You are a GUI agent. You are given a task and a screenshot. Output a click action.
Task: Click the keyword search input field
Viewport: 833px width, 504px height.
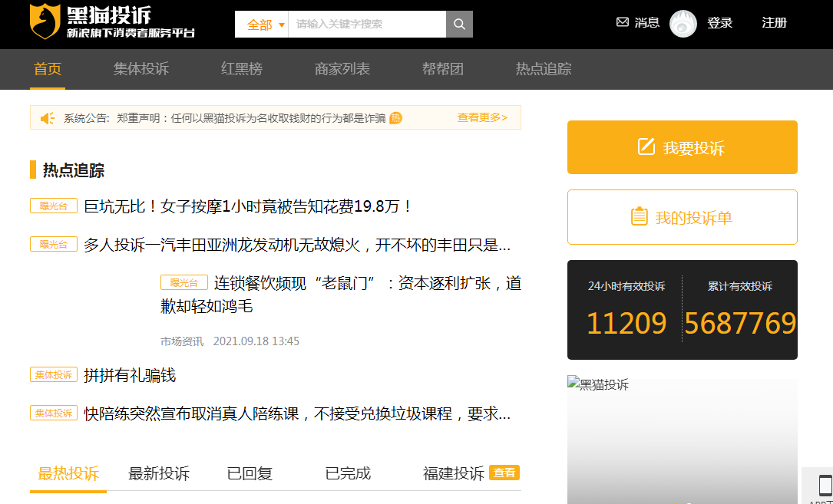point(367,25)
